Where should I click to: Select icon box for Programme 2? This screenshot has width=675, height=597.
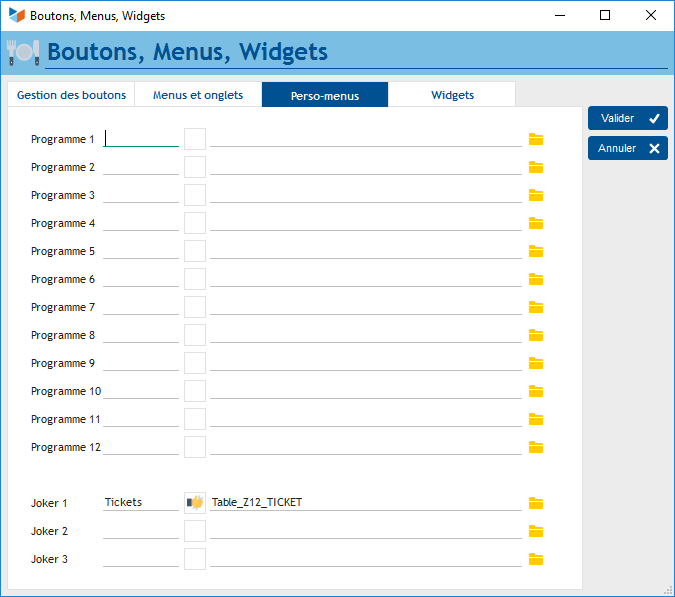point(195,167)
